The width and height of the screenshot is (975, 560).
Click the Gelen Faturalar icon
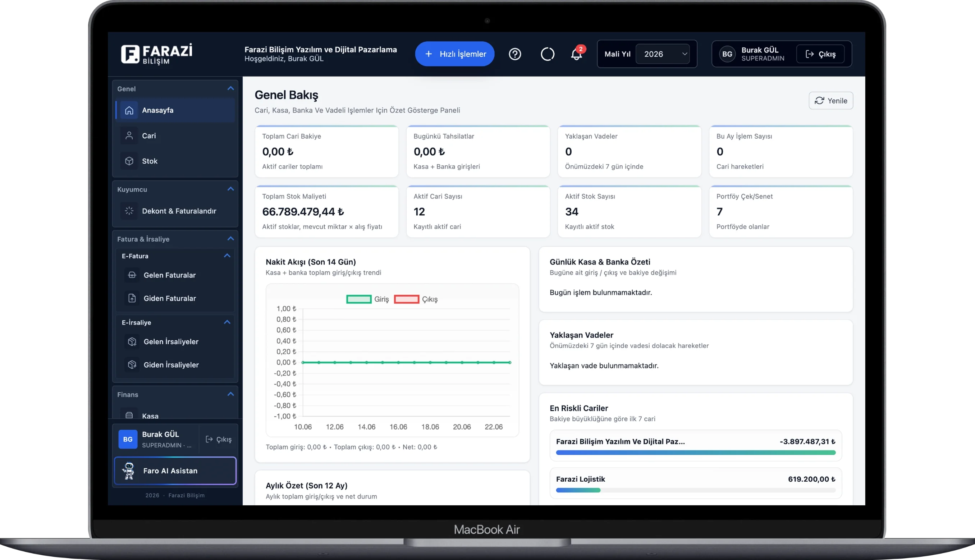click(x=132, y=275)
